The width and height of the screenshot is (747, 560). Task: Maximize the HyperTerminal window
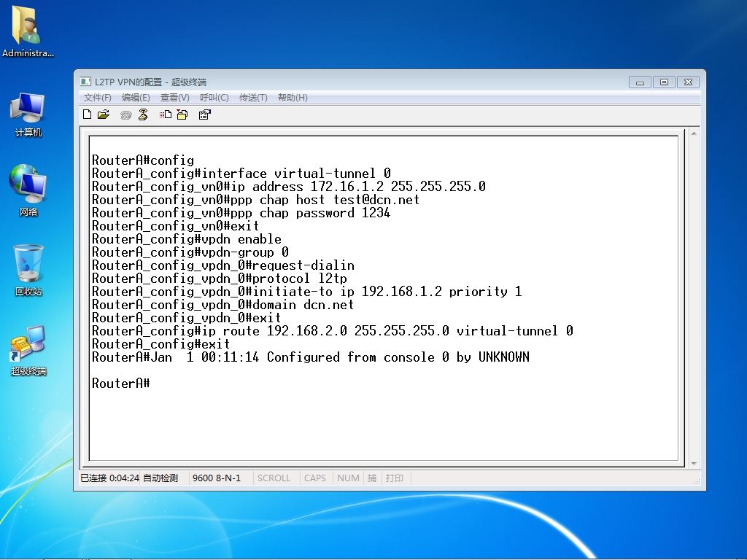664,82
